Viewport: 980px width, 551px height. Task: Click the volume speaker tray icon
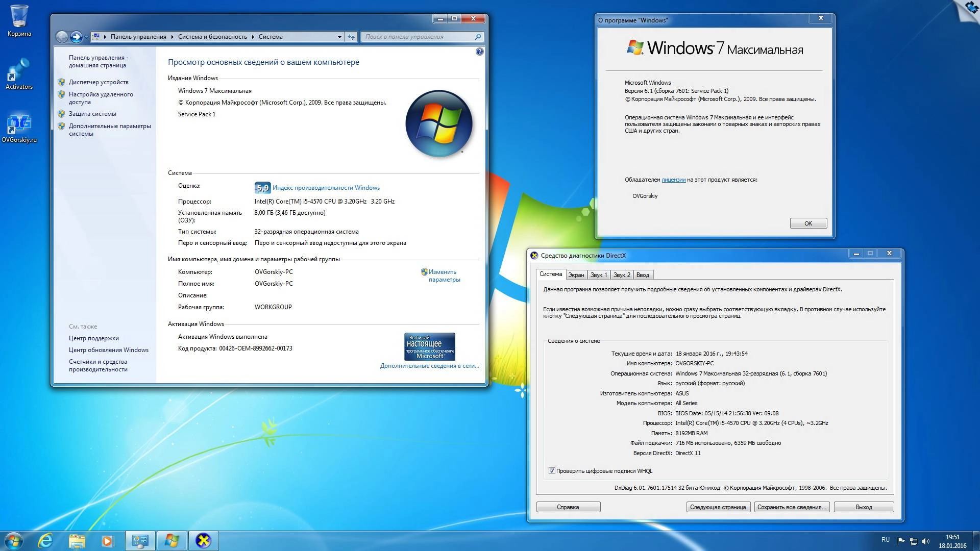click(926, 541)
